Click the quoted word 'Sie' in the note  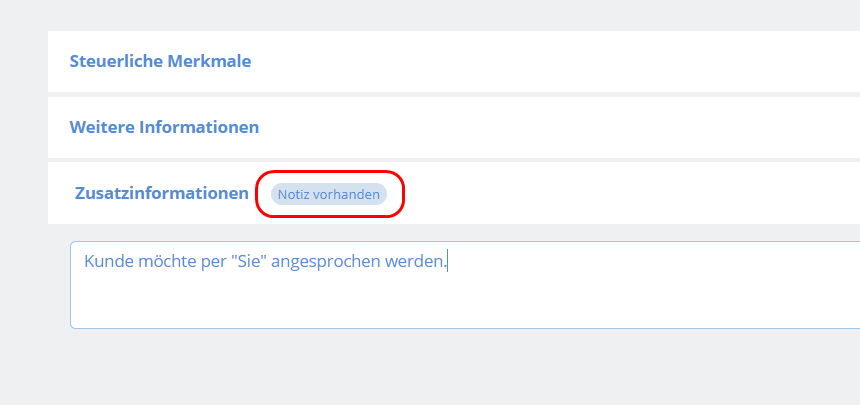tap(247, 262)
